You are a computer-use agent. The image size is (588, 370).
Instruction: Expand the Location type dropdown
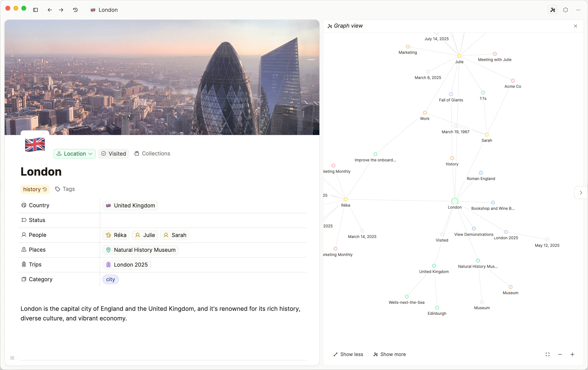point(75,154)
